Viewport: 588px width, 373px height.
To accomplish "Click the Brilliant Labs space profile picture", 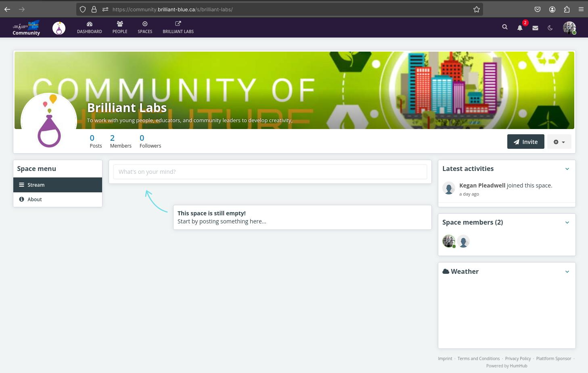I will [49, 121].
